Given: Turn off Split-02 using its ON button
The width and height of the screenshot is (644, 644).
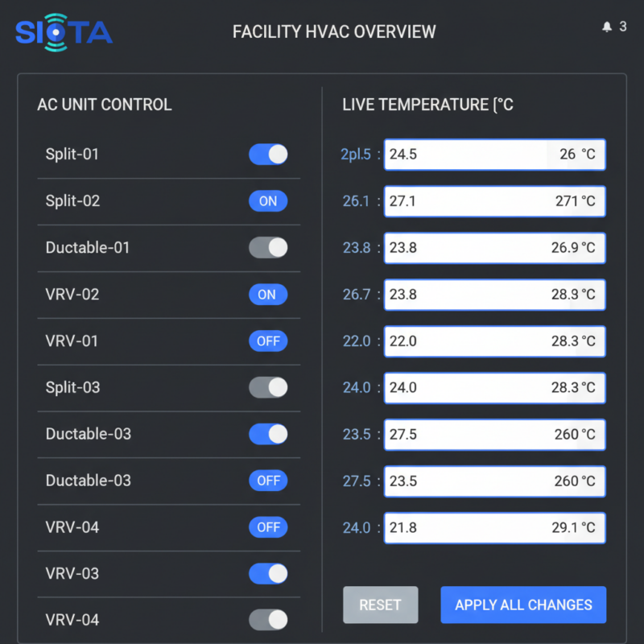Looking at the screenshot, I should [x=268, y=200].
